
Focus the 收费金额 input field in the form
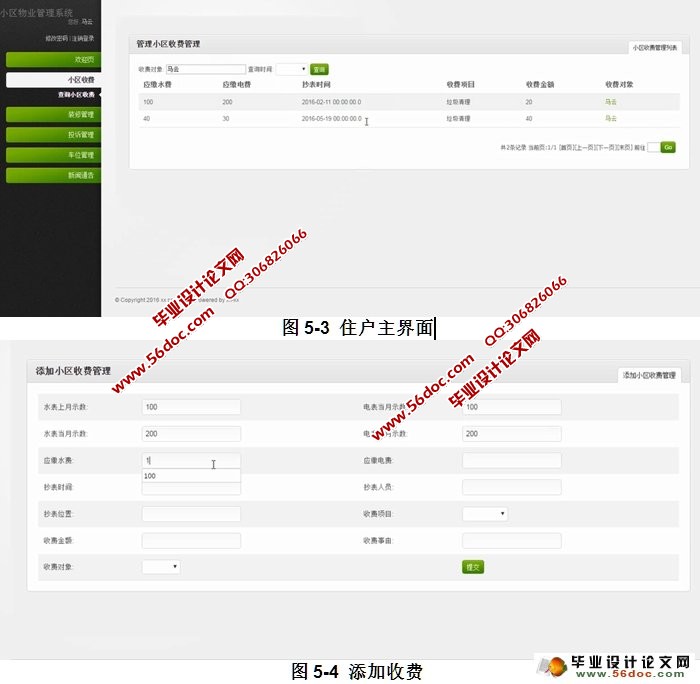click(191, 540)
